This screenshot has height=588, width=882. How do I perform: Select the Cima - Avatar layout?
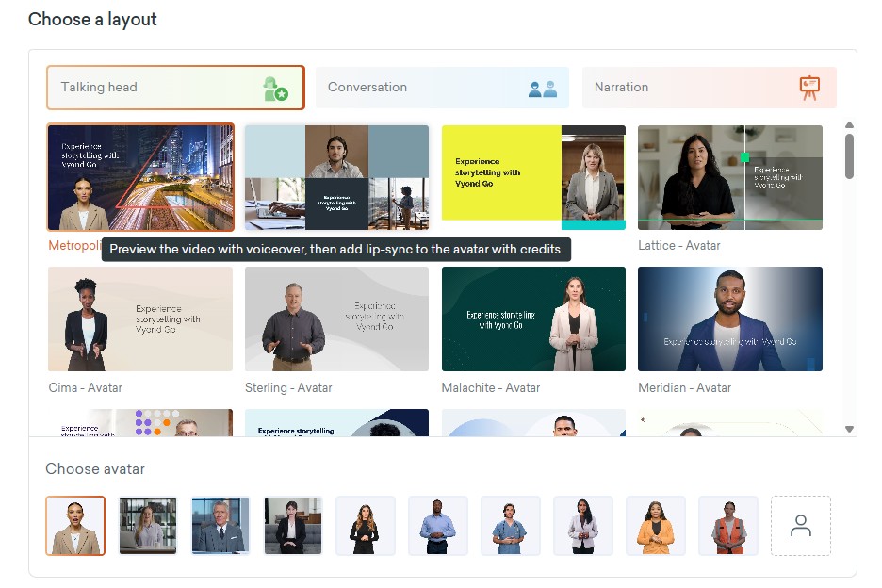point(140,318)
